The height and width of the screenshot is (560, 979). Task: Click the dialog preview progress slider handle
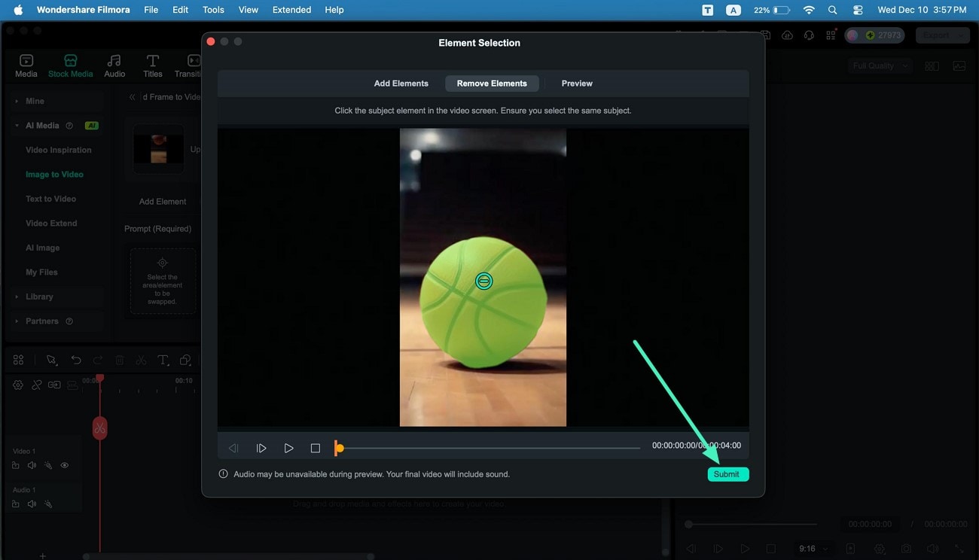click(x=339, y=448)
